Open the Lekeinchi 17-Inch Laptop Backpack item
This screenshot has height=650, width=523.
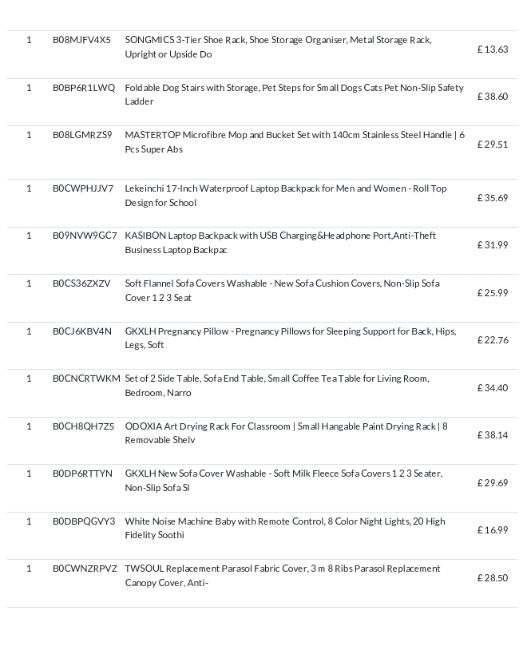286,195
